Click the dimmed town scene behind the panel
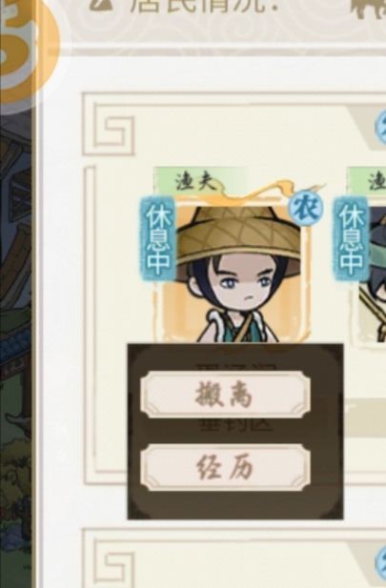The height and width of the screenshot is (588, 386). click(x=16, y=337)
